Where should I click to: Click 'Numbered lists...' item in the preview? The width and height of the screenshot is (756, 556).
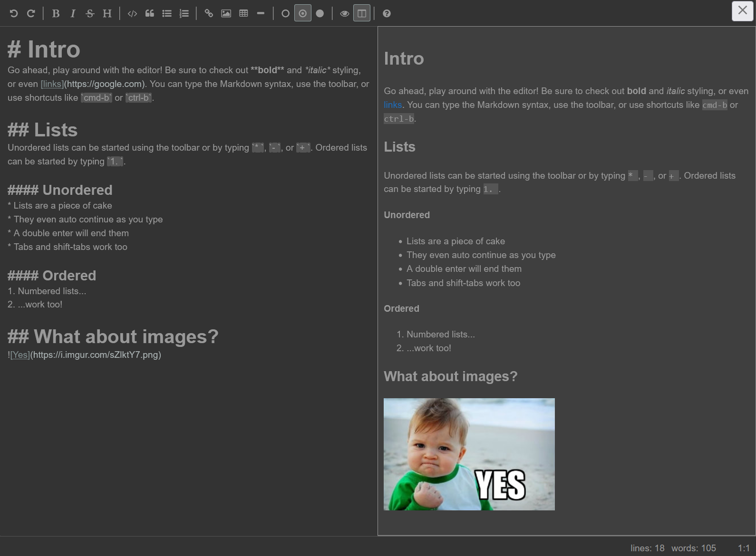(441, 335)
